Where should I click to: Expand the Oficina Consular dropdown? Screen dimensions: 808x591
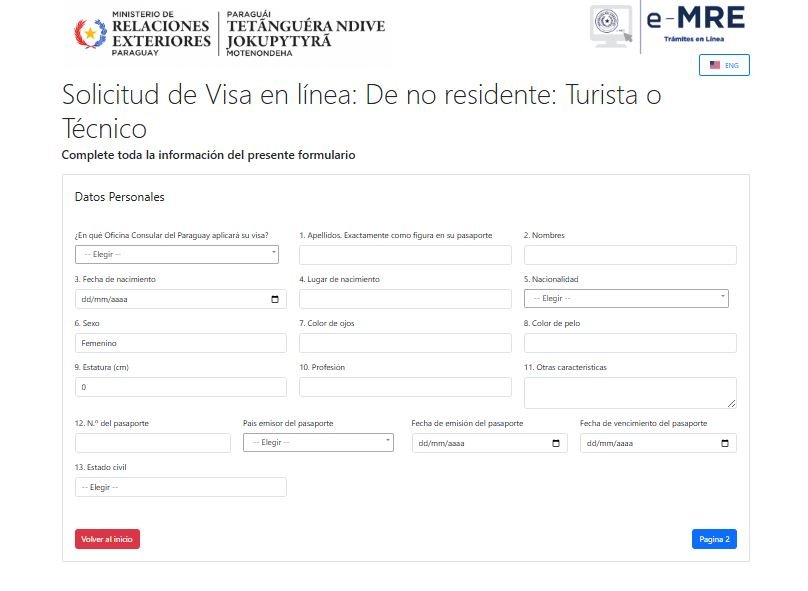click(177, 254)
